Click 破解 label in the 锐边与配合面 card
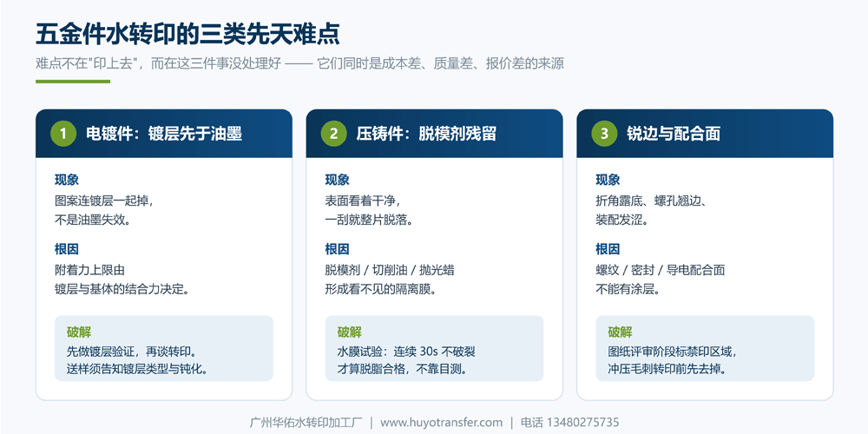 pyautogui.click(x=620, y=332)
